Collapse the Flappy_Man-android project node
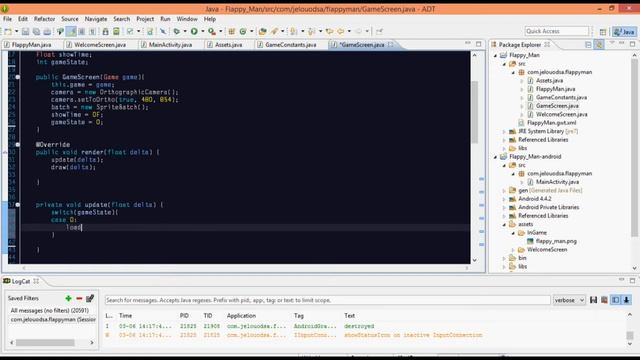The height and width of the screenshot is (360, 640). tap(496, 157)
